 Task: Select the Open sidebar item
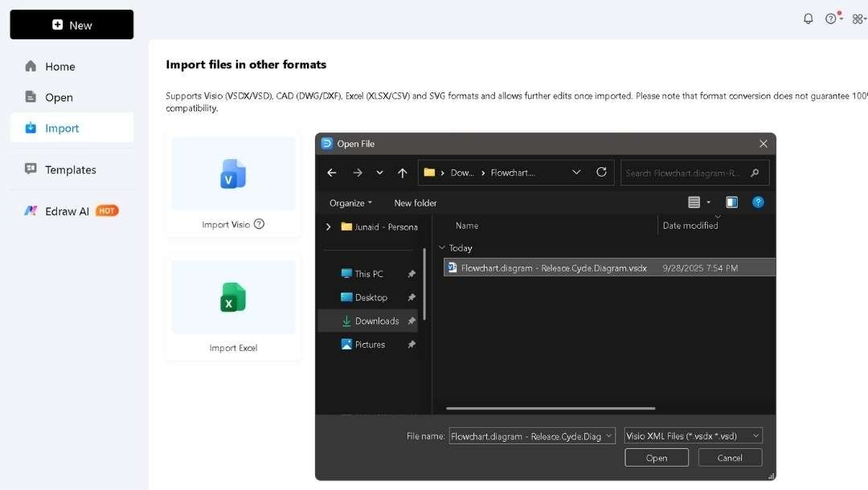pos(56,96)
